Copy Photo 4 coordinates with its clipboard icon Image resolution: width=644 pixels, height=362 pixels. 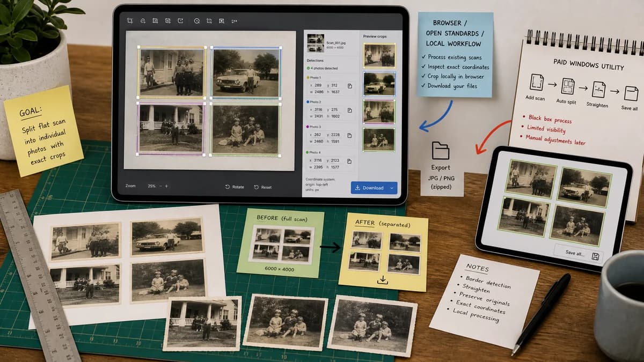tap(349, 161)
